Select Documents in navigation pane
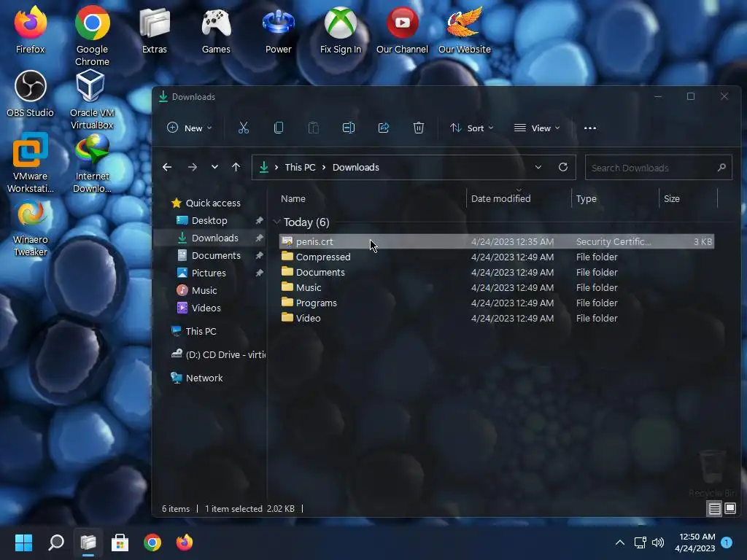This screenshot has width=747, height=560. pos(216,256)
